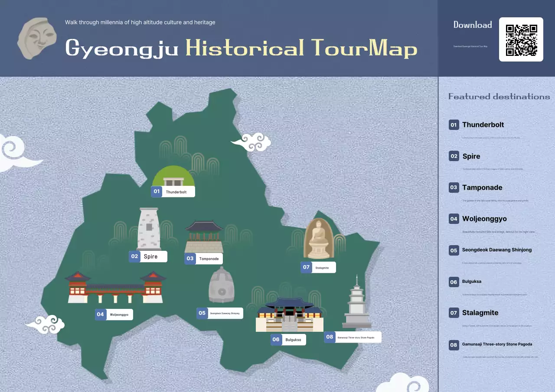Click the 08 Gamunsaji map label
The image size is (555, 392).
353,337
